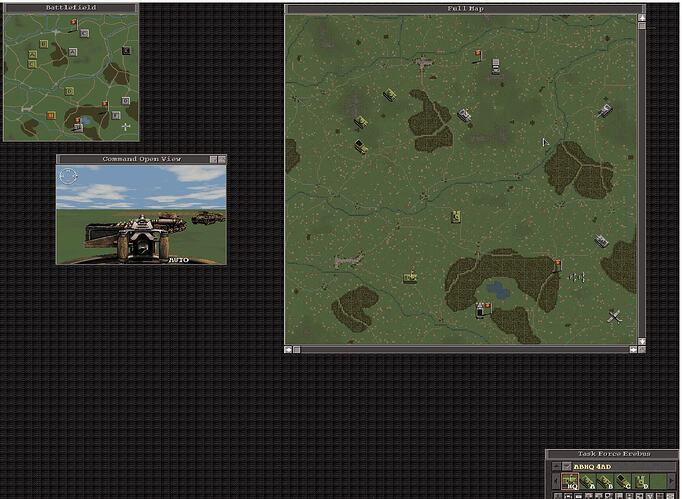Select unit D in Task Force Erebus
This screenshot has width=682, height=499.
point(640,481)
